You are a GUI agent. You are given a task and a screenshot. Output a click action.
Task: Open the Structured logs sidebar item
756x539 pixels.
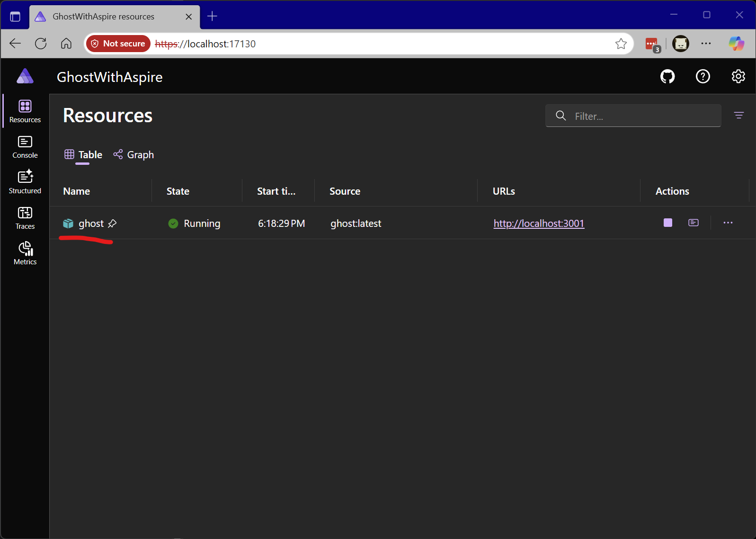(25, 183)
